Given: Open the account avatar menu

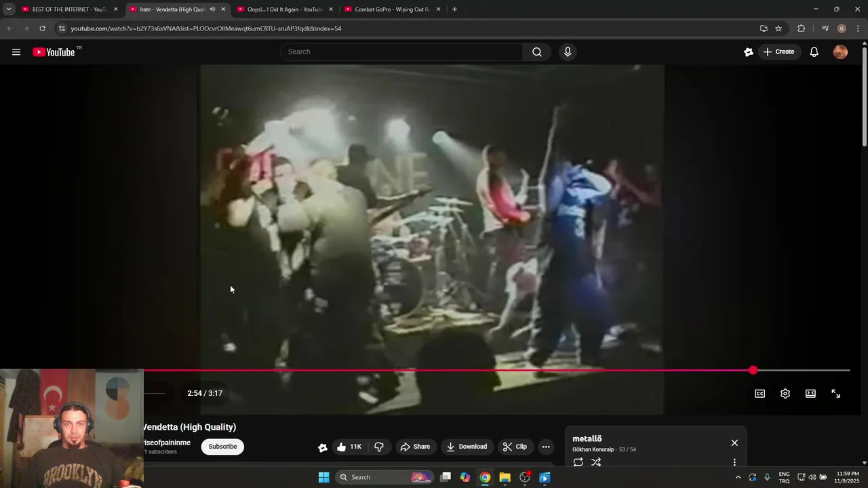Looking at the screenshot, I should pos(840,52).
